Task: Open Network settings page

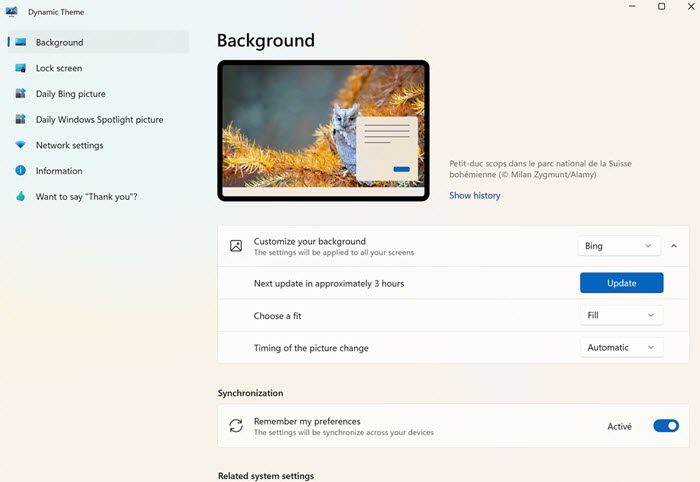Action: [x=98, y=145]
